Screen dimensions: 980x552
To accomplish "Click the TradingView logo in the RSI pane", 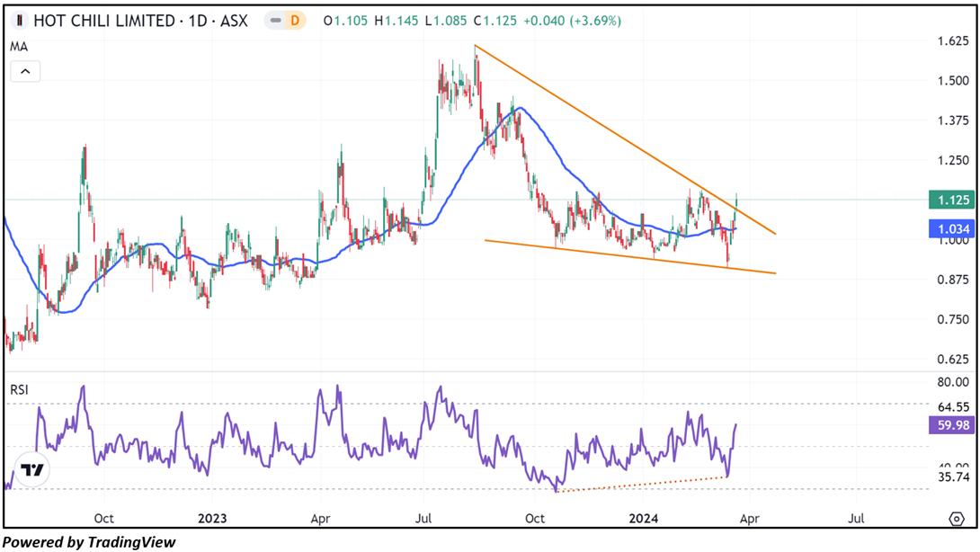I will 31,469.
